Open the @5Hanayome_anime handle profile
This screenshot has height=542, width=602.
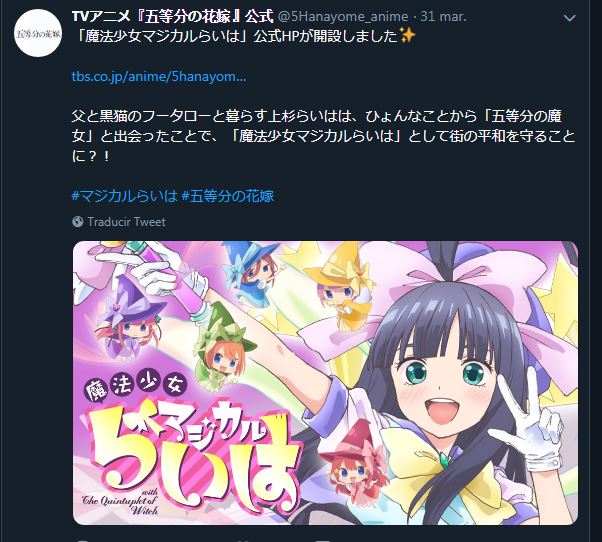click(x=342, y=17)
